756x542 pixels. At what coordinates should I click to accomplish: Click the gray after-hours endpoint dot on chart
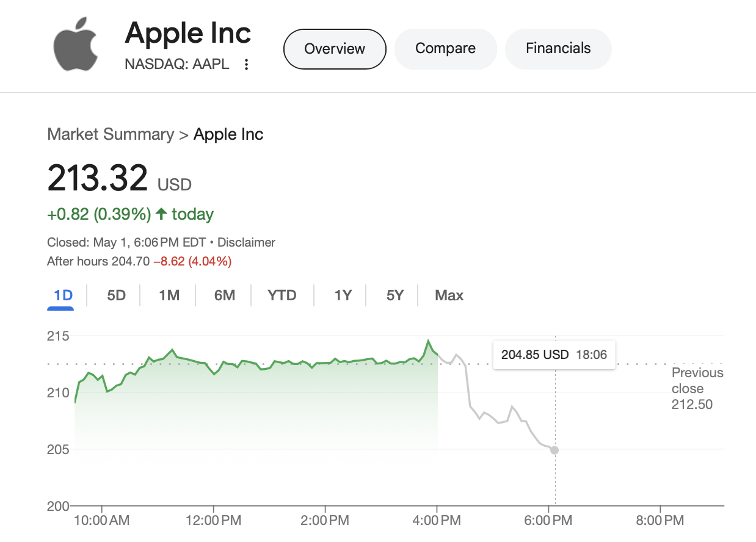point(554,450)
